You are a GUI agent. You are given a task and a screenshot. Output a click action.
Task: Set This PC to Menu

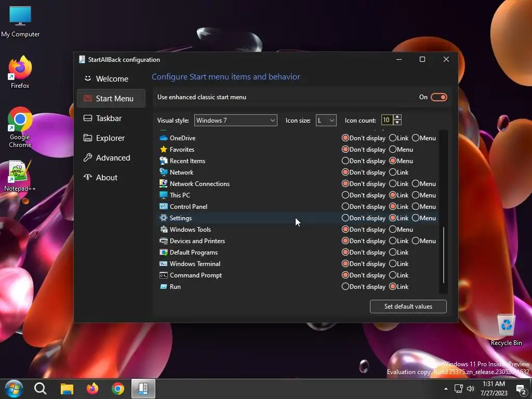click(416, 195)
